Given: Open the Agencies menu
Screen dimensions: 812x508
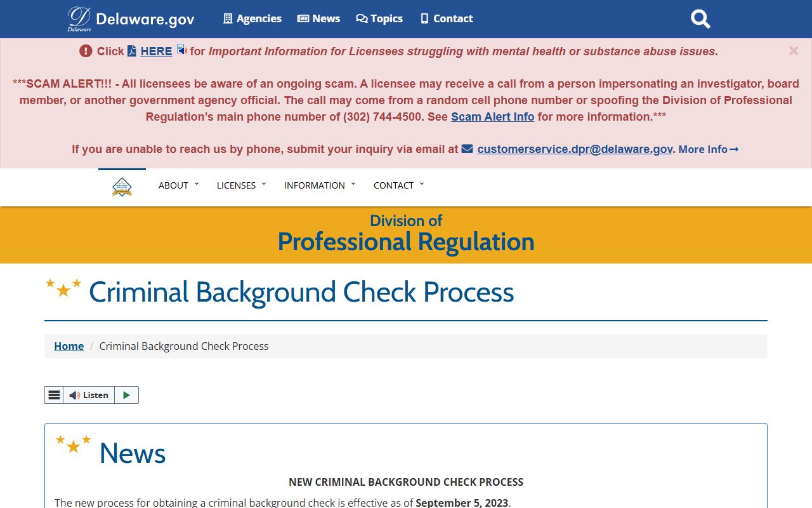Looking at the screenshot, I should 252,18.
